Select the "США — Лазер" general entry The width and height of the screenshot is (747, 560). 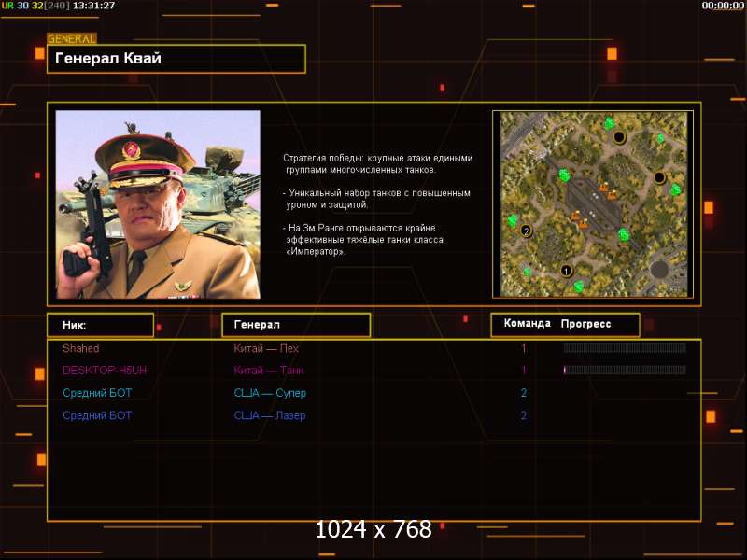pyautogui.click(x=270, y=415)
